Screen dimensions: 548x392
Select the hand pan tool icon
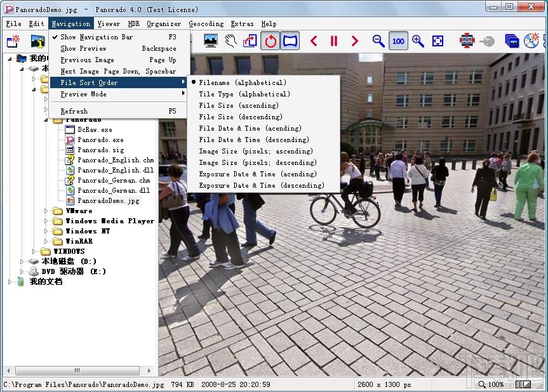point(231,41)
